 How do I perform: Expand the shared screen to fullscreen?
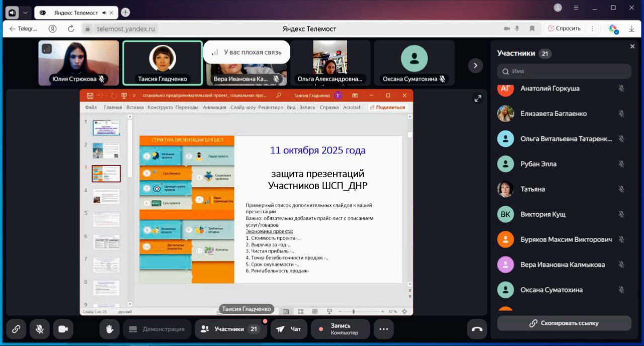click(477, 99)
